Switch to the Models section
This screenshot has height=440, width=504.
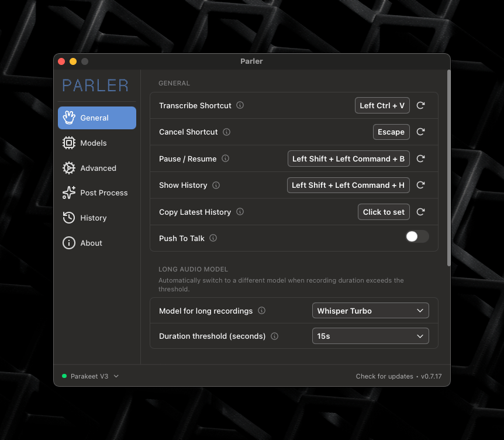[97, 143]
